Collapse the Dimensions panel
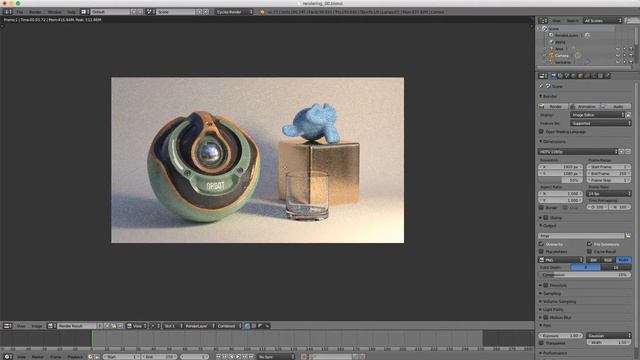Image resolution: width=640 pixels, height=360 pixels. click(x=553, y=141)
